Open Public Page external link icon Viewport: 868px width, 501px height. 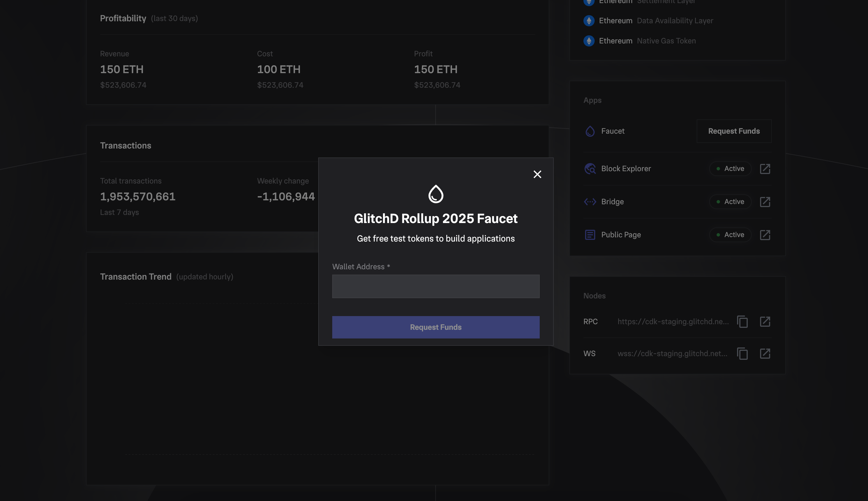[765, 235]
